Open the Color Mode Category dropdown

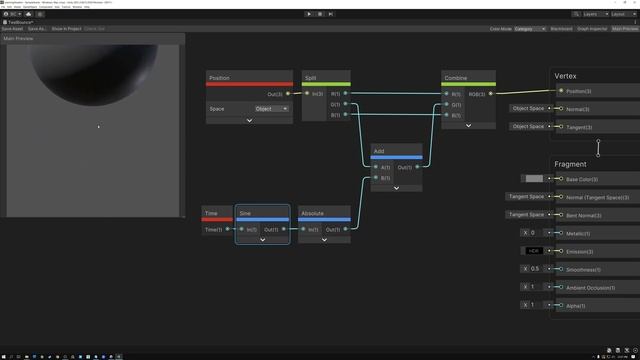529,29
